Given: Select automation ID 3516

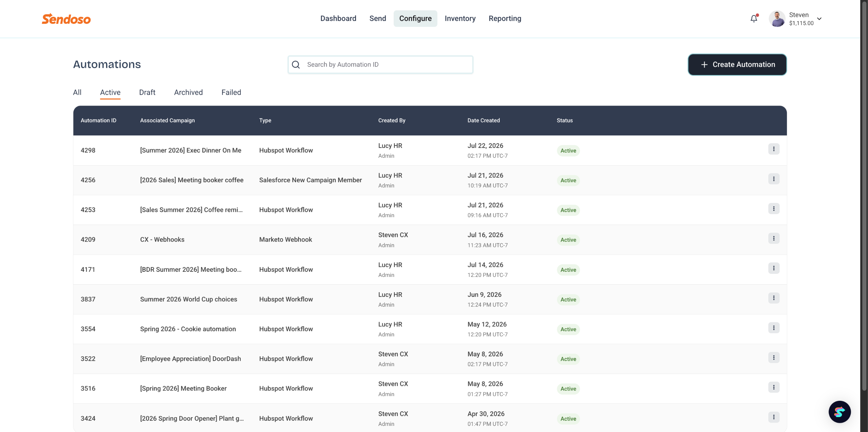Looking at the screenshot, I should (88, 389).
